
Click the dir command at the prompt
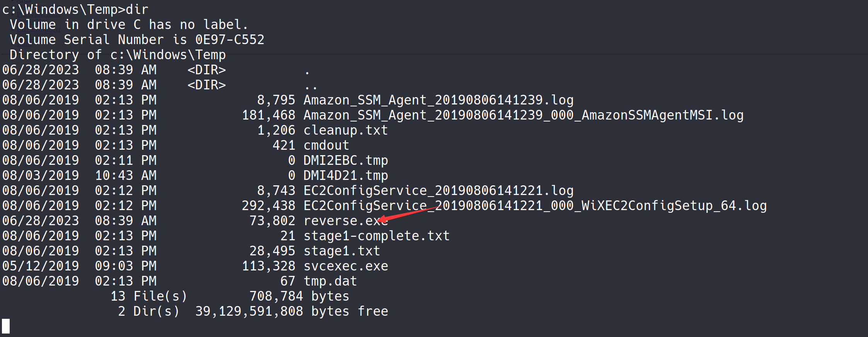tap(137, 9)
